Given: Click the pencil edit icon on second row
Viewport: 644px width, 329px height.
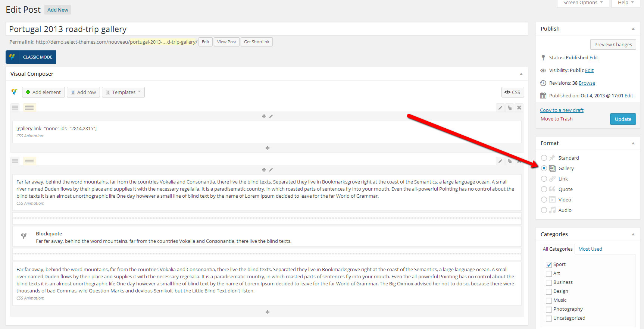Looking at the screenshot, I should tap(500, 161).
